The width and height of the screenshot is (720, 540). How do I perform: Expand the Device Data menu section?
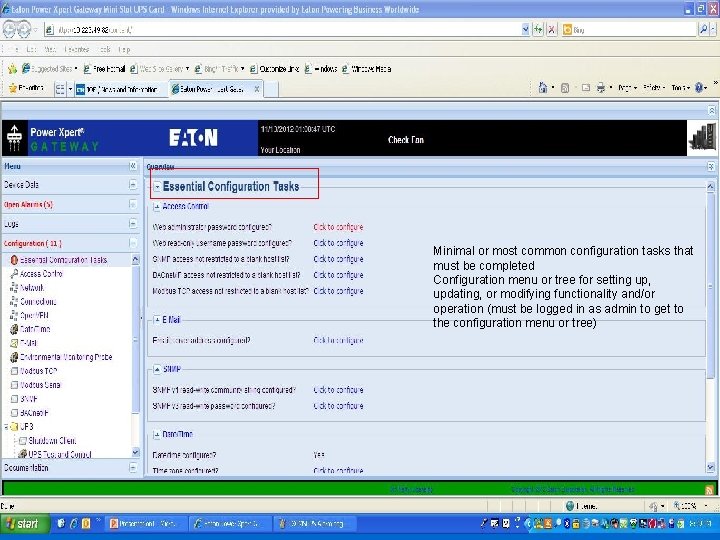click(x=133, y=185)
